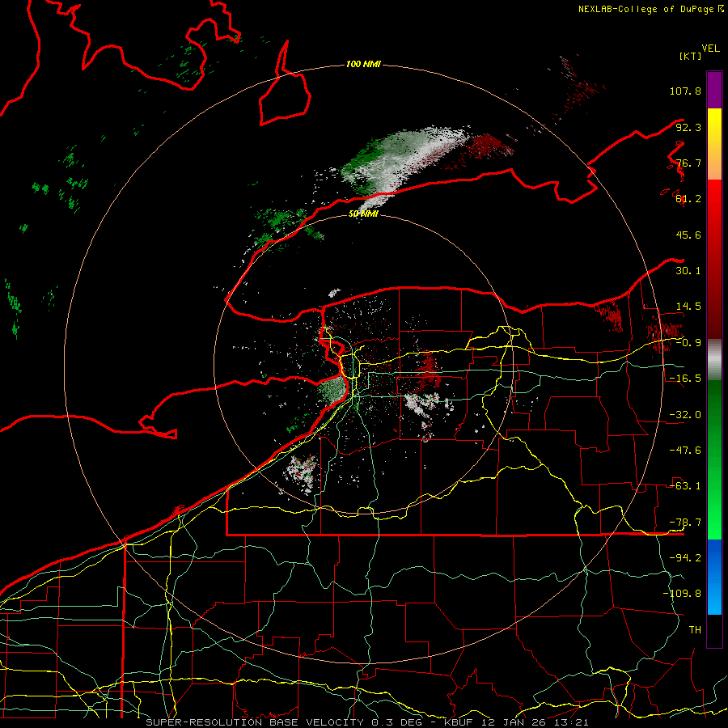Click the 45.6 velocity scale value

[688, 235]
